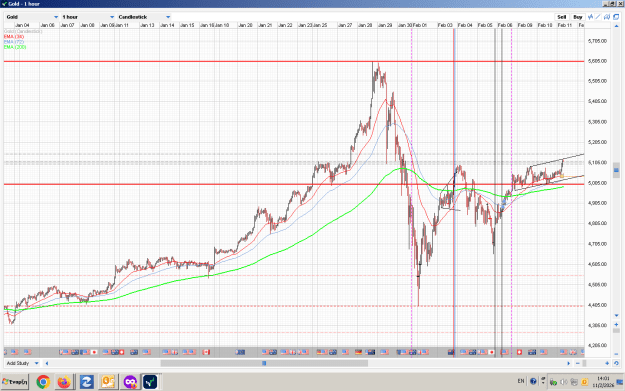The image size is (625, 391).
Task: Click the EMA (200) legend label
Action: [x=15, y=47]
